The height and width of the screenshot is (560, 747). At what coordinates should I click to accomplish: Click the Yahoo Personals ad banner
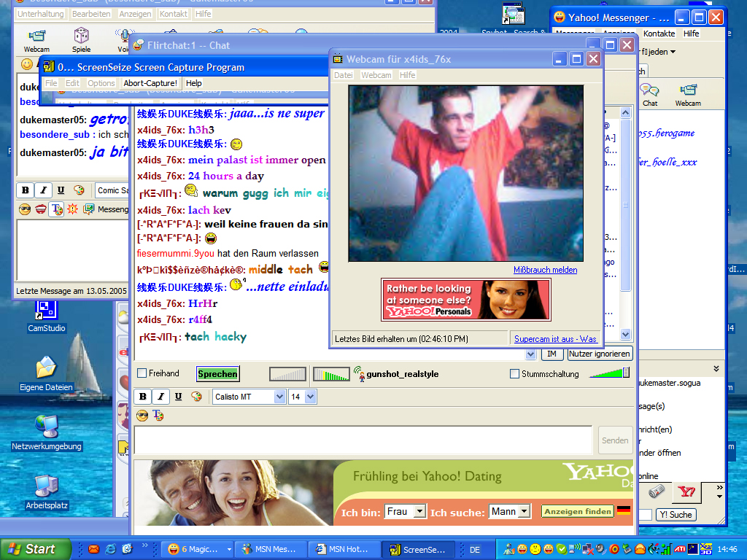click(466, 300)
